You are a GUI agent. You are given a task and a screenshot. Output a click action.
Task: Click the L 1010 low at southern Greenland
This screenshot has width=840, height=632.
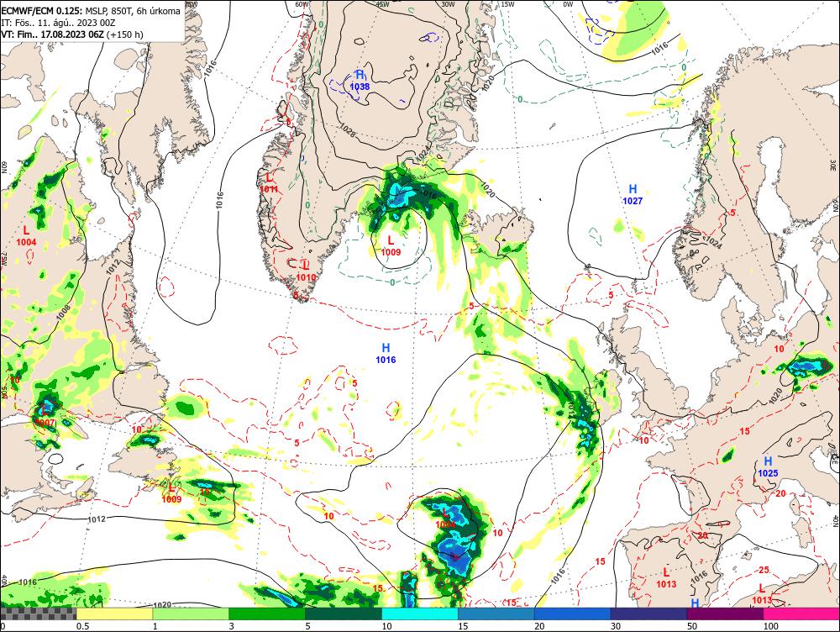[306, 271]
